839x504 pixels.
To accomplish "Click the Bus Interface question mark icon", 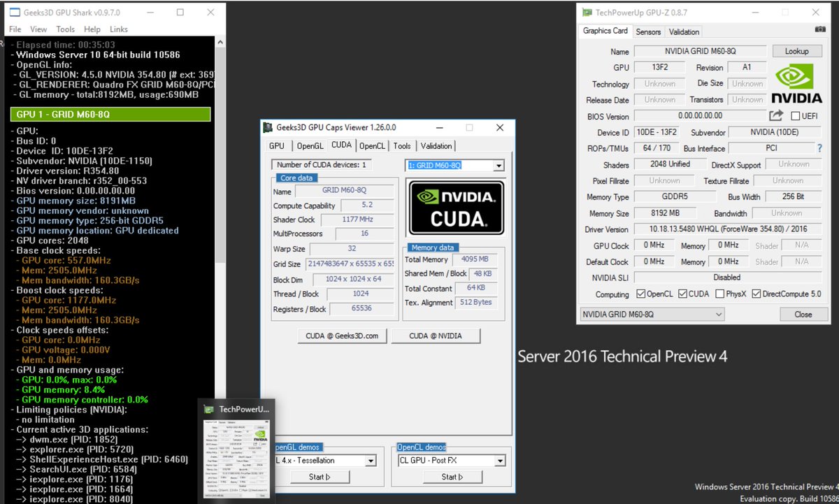I will click(x=819, y=148).
